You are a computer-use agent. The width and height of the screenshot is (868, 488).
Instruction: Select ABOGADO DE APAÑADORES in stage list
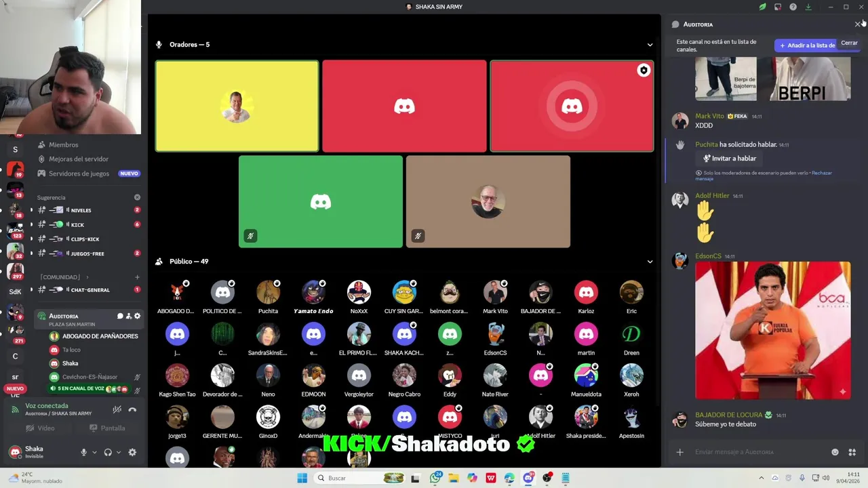pyautogui.click(x=94, y=336)
